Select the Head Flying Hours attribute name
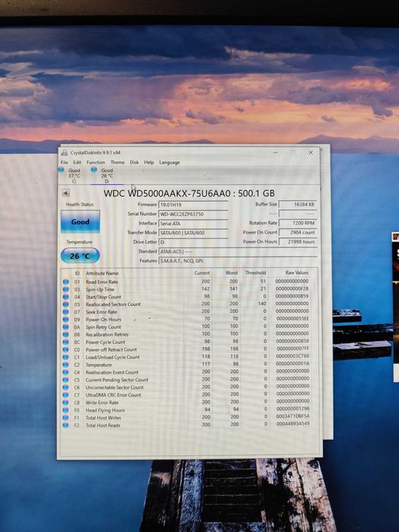This screenshot has width=399, height=532. (x=105, y=410)
